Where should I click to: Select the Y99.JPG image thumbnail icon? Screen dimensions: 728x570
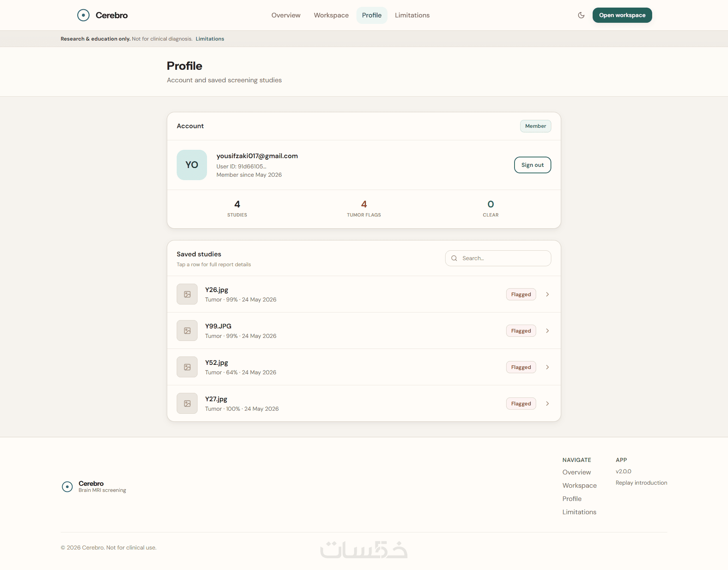coord(187,331)
